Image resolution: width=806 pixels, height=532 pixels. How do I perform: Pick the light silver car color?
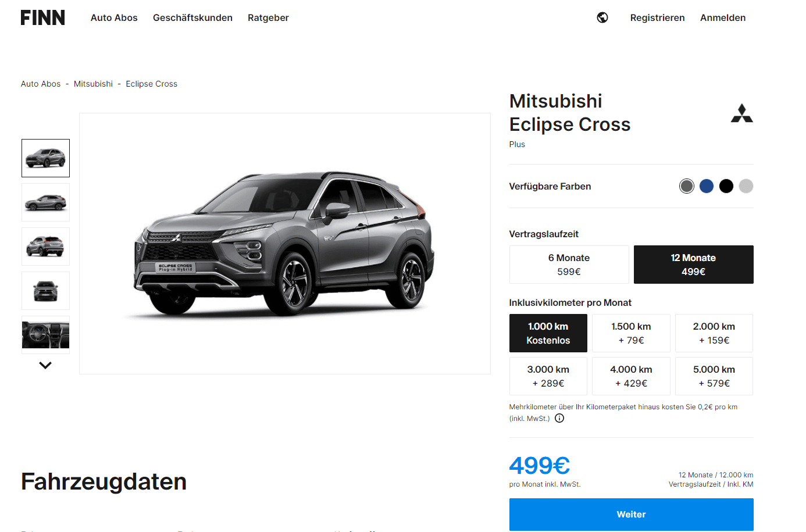pyautogui.click(x=746, y=186)
